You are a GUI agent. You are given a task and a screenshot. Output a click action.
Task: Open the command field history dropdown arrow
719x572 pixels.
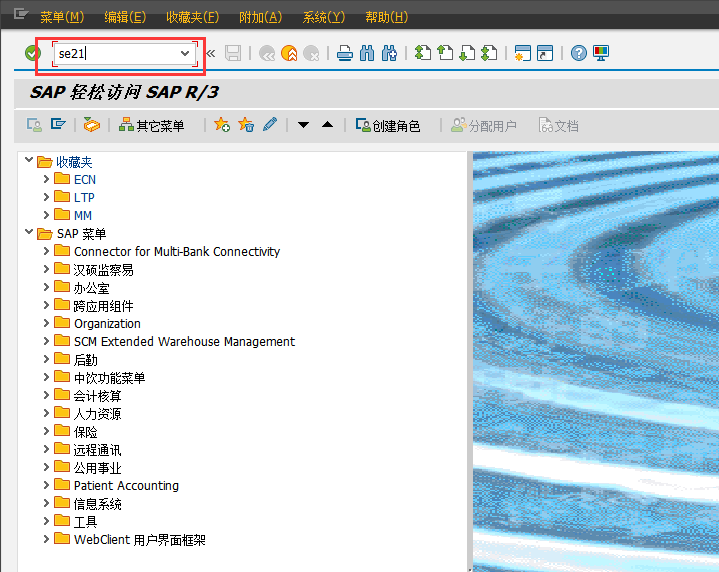pyautogui.click(x=185, y=53)
